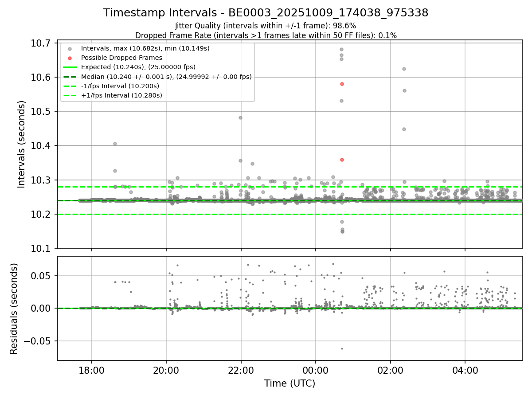Click the '10.5' y-axis tick label

[41, 111]
